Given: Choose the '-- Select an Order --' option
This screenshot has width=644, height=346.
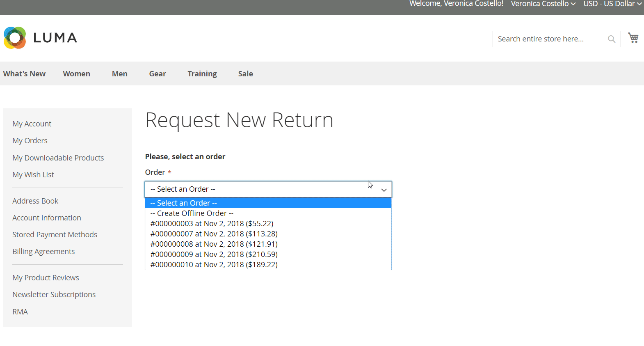Looking at the screenshot, I should (x=268, y=203).
